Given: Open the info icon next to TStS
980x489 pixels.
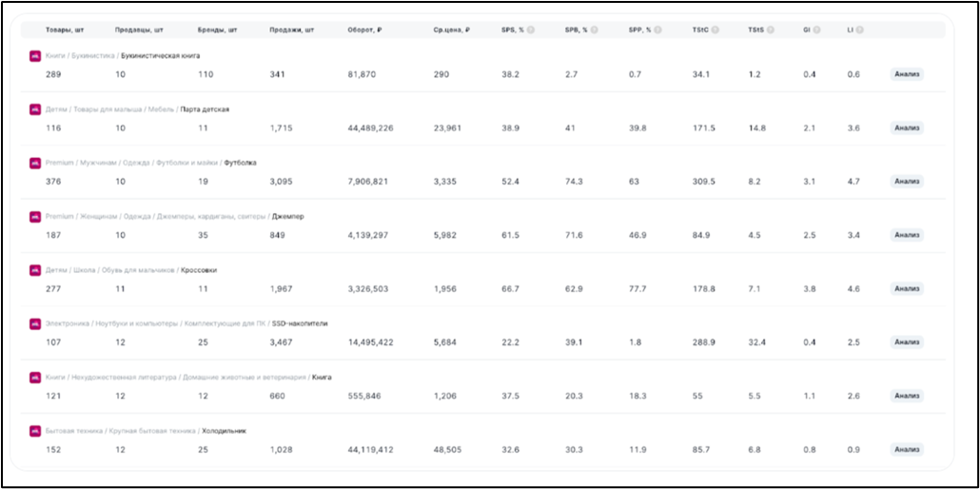Looking at the screenshot, I should [x=771, y=29].
